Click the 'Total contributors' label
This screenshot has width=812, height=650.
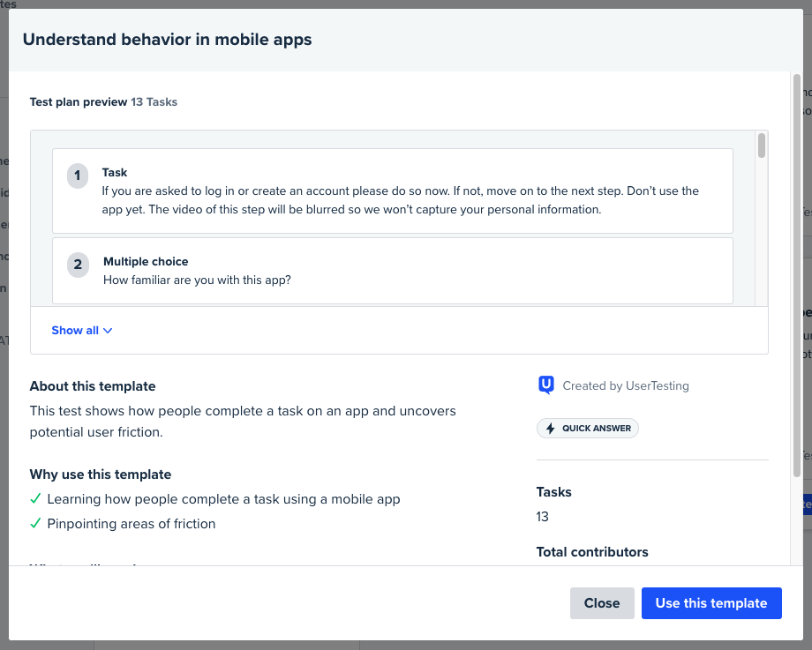pyautogui.click(x=592, y=552)
